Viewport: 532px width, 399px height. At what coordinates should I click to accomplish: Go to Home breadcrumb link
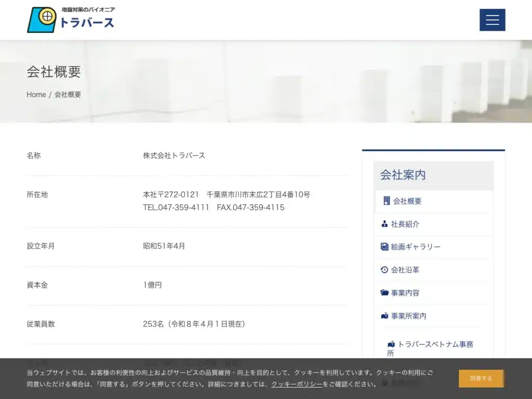36,95
